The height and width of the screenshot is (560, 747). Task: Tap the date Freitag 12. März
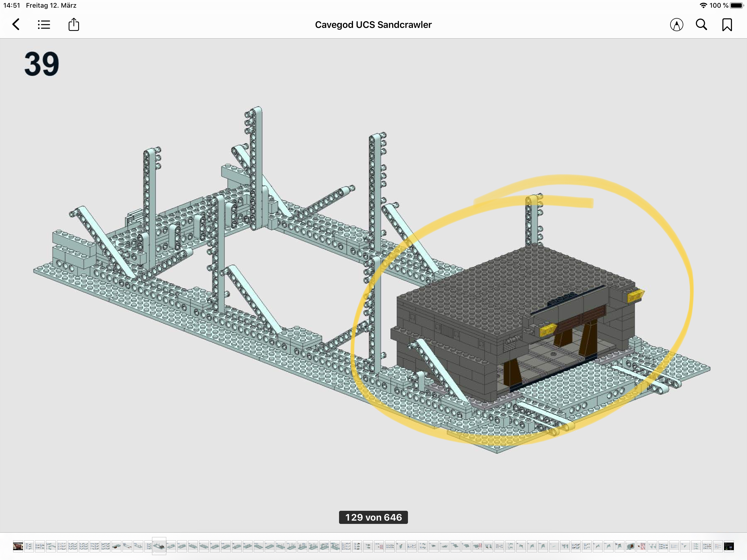[51, 5]
